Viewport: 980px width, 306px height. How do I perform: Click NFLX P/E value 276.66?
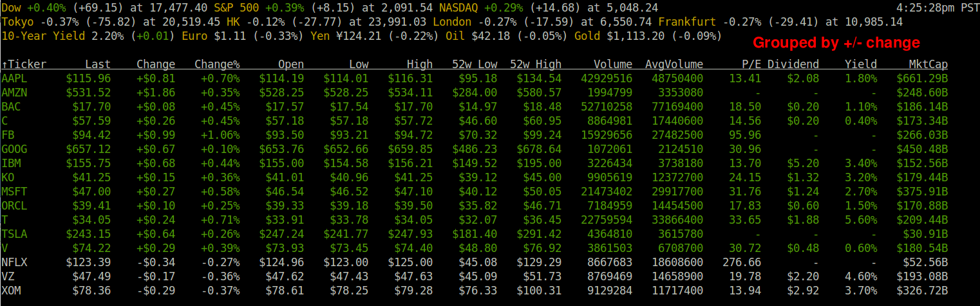pos(742,262)
